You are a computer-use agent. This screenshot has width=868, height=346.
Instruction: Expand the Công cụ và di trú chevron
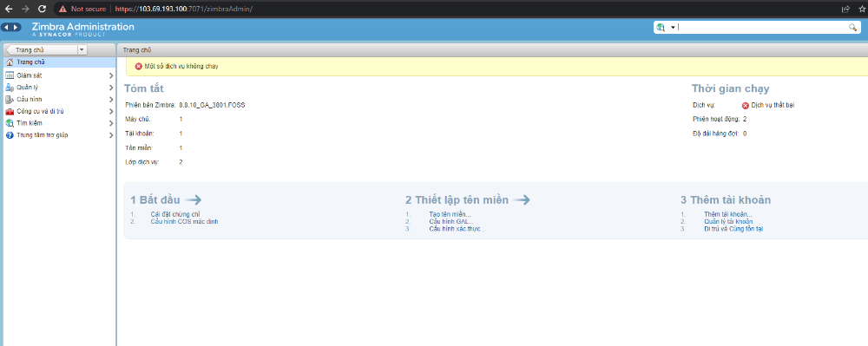tap(111, 111)
